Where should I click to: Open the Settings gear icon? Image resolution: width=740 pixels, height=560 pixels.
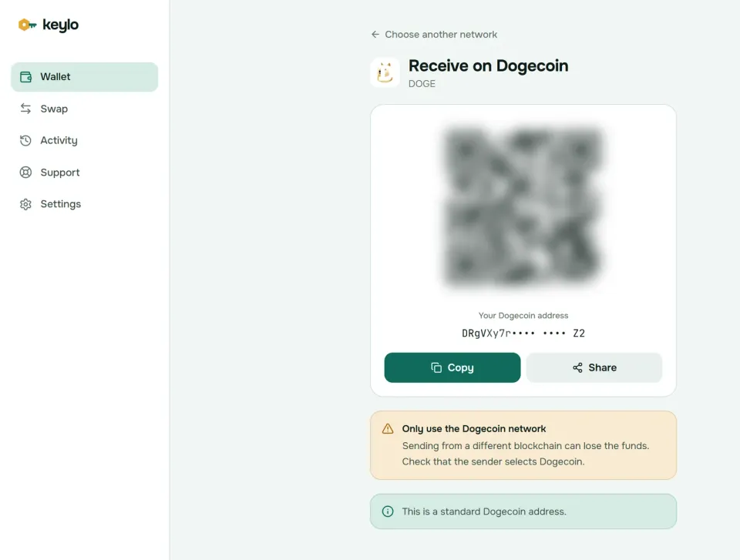(26, 204)
